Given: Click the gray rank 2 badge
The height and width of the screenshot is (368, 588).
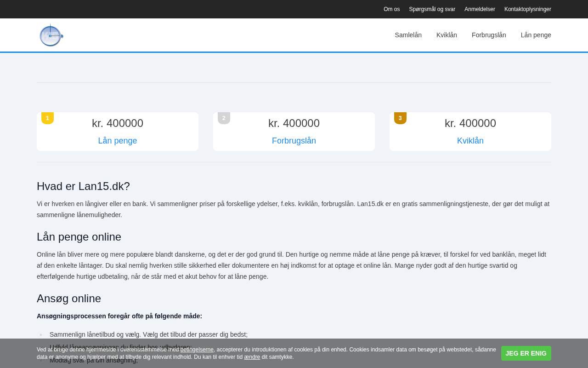Looking at the screenshot, I should 224,118.
